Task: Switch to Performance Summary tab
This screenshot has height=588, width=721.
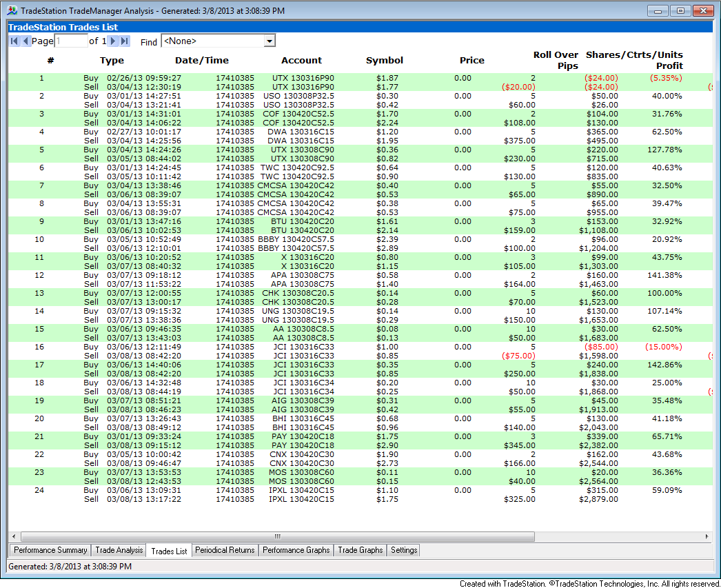Action: 50,550
